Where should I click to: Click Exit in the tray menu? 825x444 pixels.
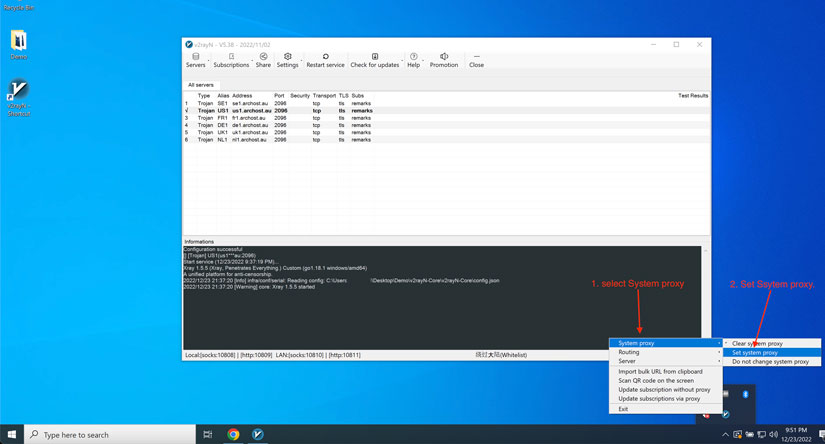coord(623,408)
